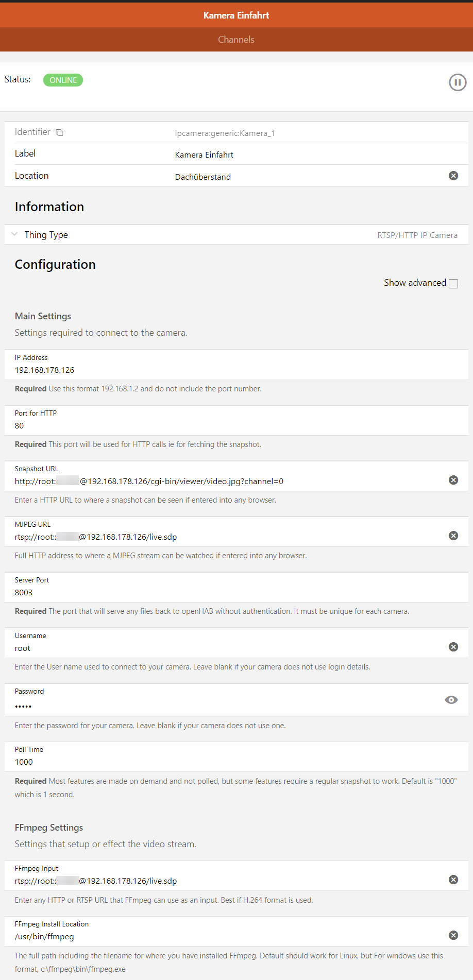Clear the FFmpeg Install Location field
The image size is (473, 980).
tap(453, 936)
